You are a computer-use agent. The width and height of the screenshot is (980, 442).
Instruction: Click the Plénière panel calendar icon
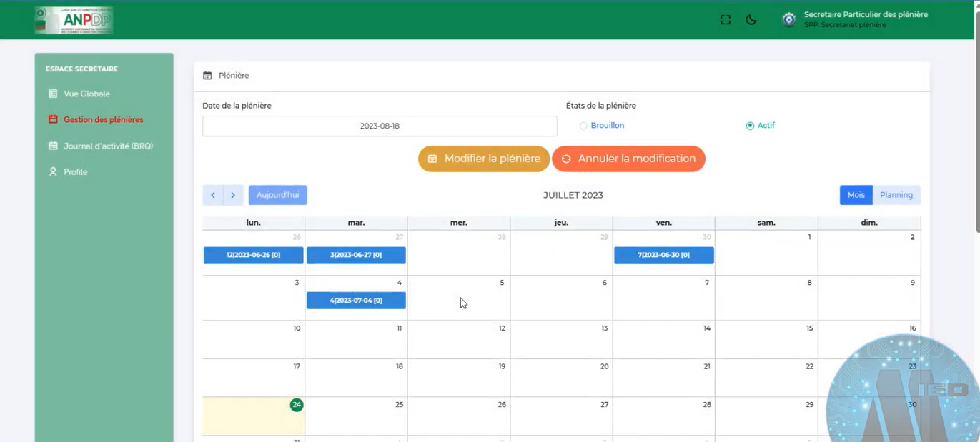[x=207, y=76]
